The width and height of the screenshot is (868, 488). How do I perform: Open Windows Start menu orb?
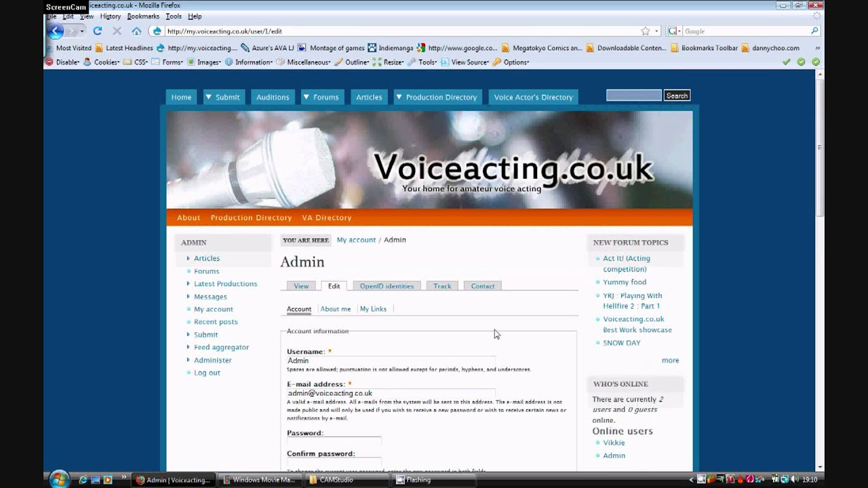click(x=59, y=479)
